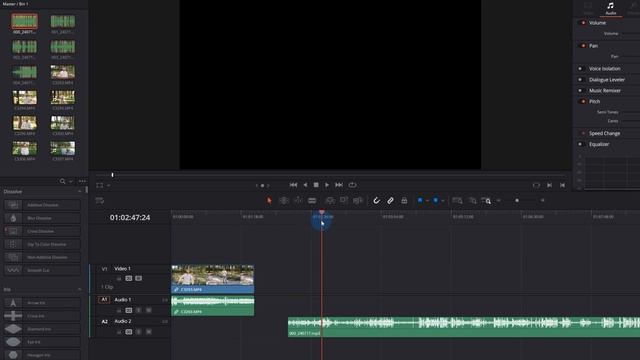640x360 pixels.
Task: Switch to the Video inspector tab
Action: (588, 8)
